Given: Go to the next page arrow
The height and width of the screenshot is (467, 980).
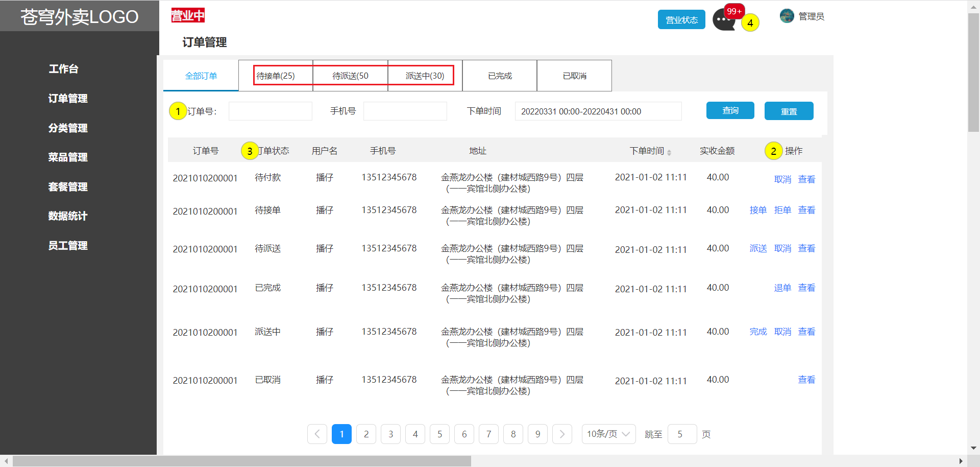Looking at the screenshot, I should pyautogui.click(x=562, y=434).
